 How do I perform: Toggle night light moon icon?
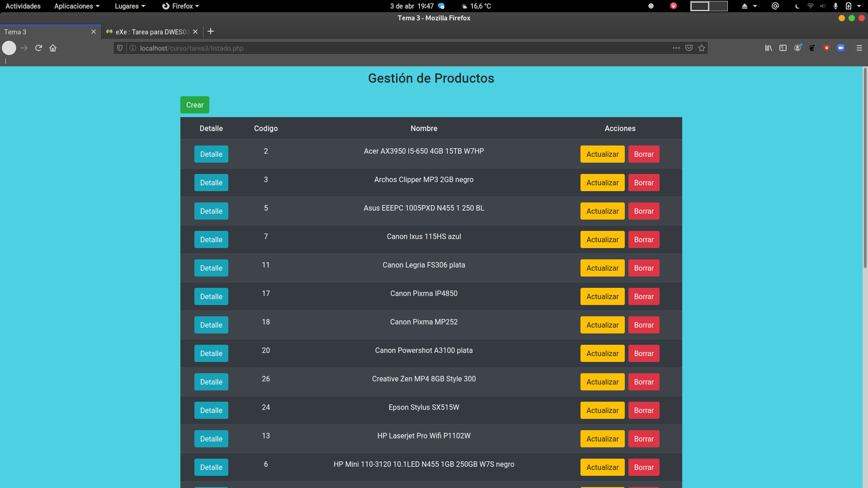[797, 6]
